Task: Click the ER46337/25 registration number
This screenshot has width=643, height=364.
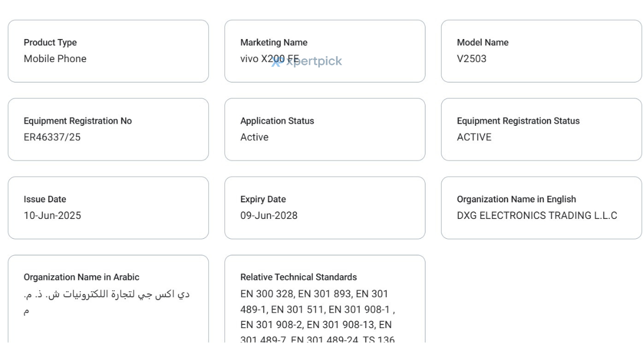Action: coord(52,137)
